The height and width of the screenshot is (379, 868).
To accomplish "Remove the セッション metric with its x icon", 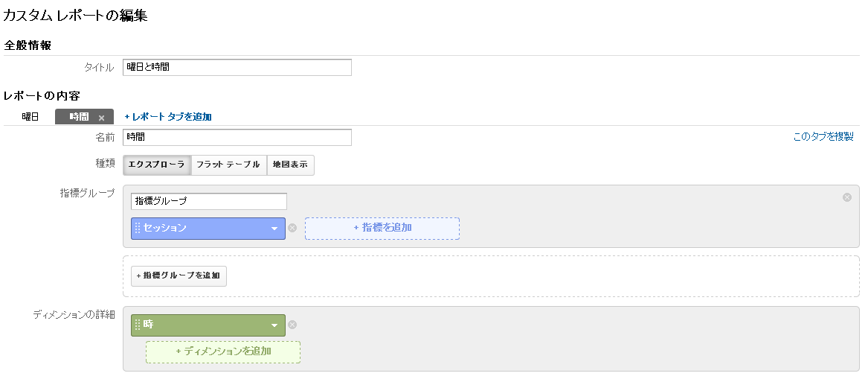I will [293, 228].
